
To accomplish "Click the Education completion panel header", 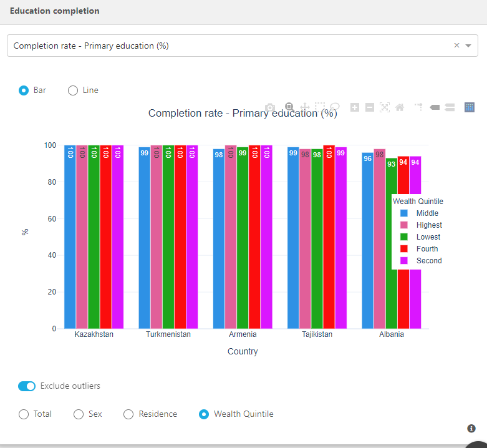I will coord(55,11).
